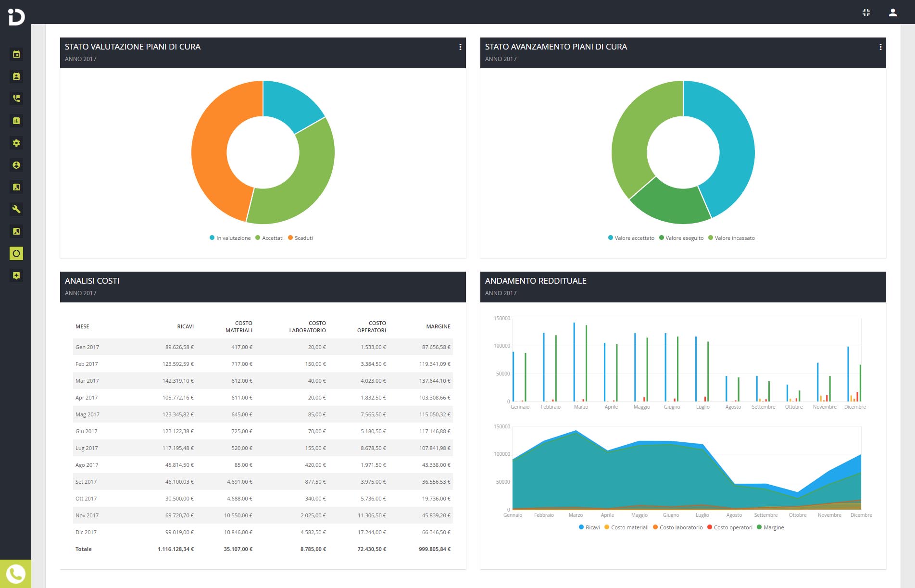Select the Set 2017 row label

[86, 482]
